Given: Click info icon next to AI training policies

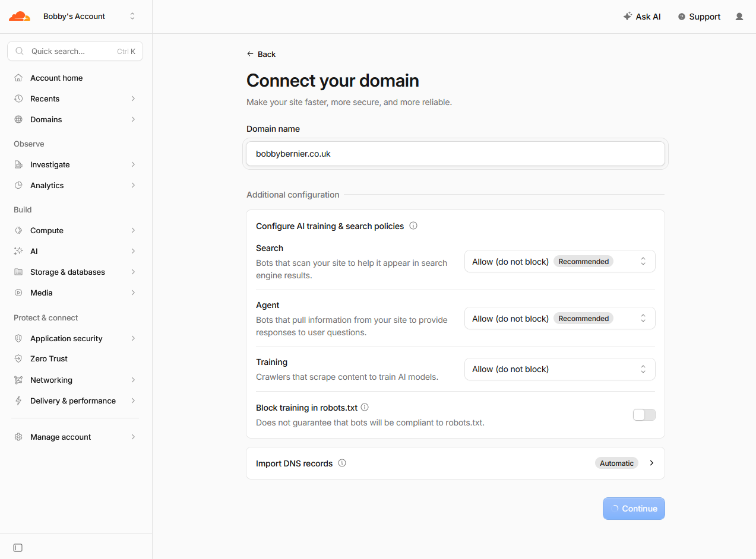Looking at the screenshot, I should 413,225.
